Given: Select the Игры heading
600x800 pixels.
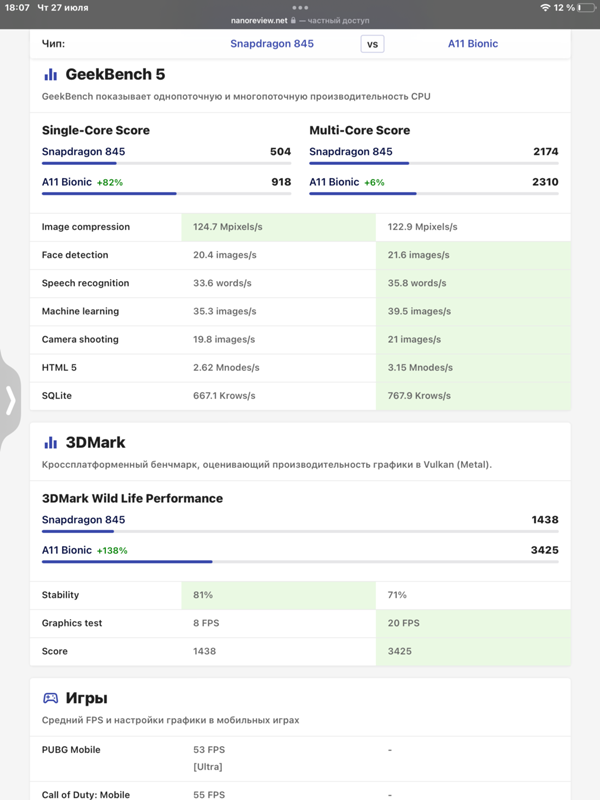Looking at the screenshot, I should 86,698.
